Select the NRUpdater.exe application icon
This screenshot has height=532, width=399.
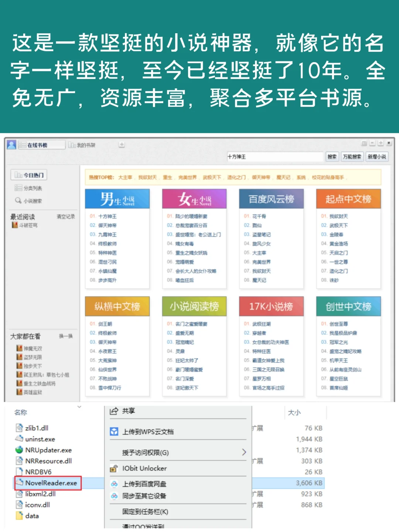[x=18, y=450]
